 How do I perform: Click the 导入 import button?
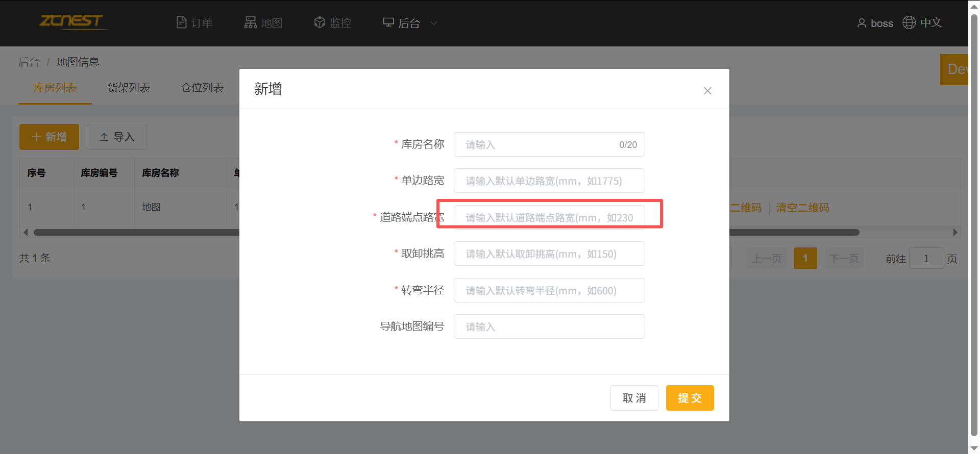(117, 137)
